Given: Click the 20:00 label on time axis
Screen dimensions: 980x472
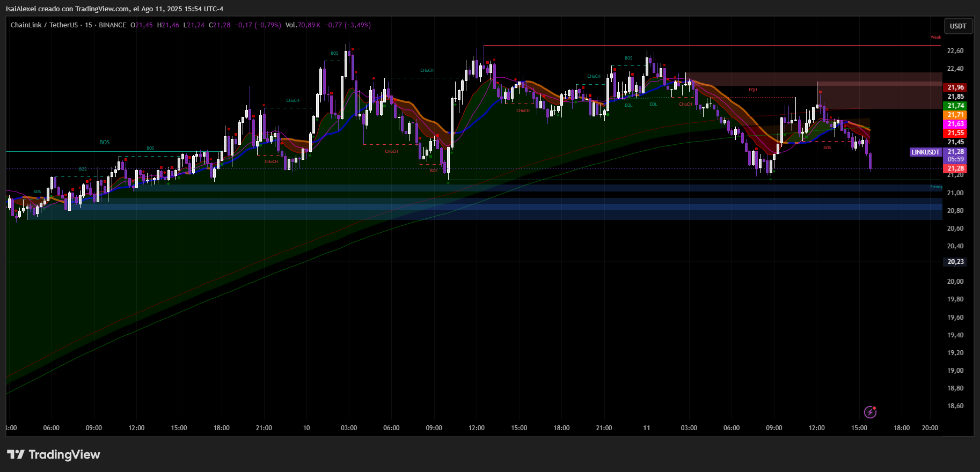Looking at the screenshot, I should (x=930, y=428).
